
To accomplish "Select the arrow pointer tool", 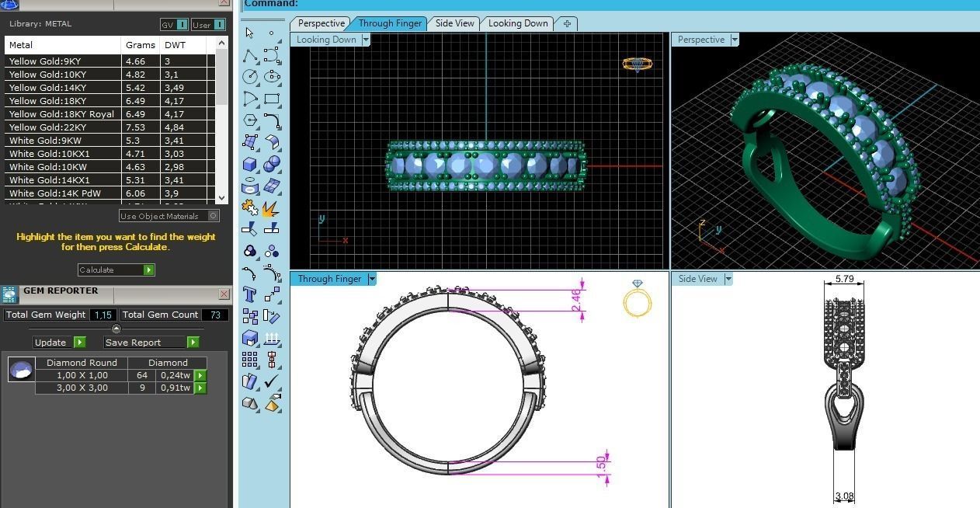I will point(249,33).
